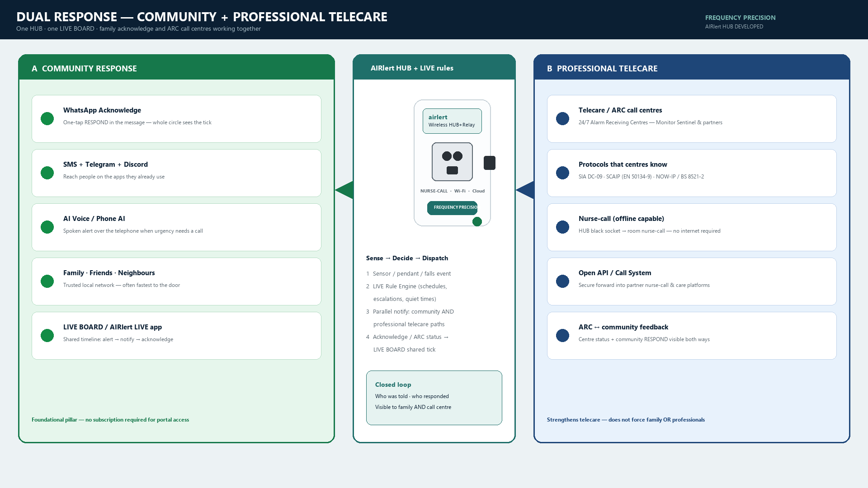Click the green dot beside SMS + Telegram + Discord

tap(47, 173)
